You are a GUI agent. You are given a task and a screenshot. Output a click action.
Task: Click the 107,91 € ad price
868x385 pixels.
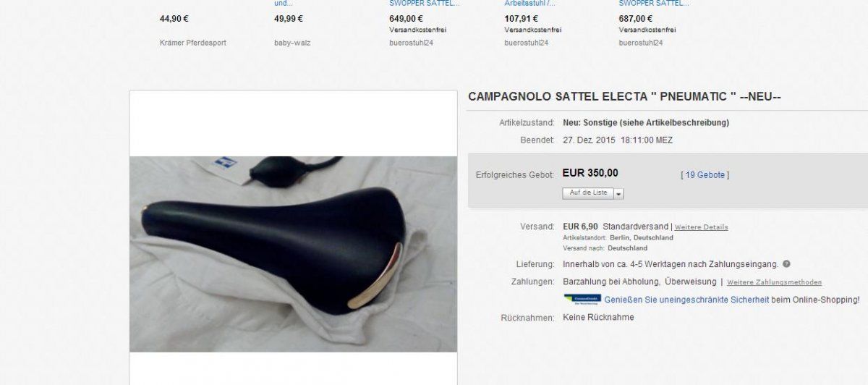coord(521,19)
